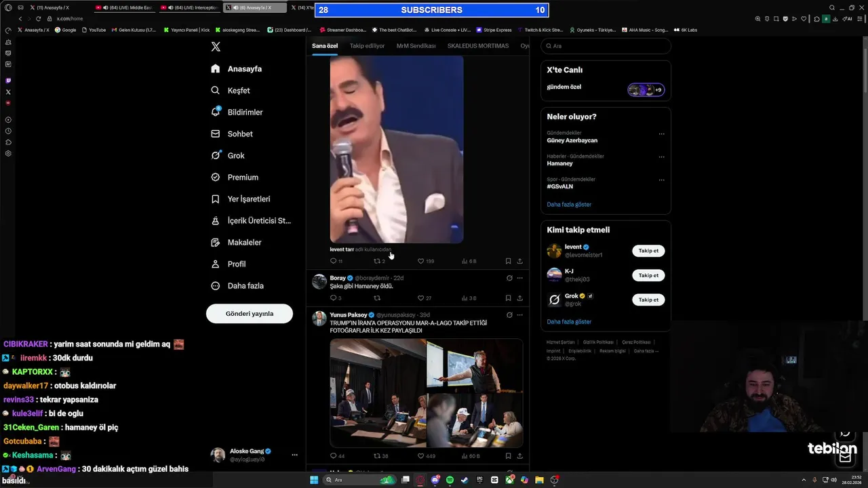The height and width of the screenshot is (488, 868).
Task: Open Aloske Gang account options menu
Action: coord(294,455)
